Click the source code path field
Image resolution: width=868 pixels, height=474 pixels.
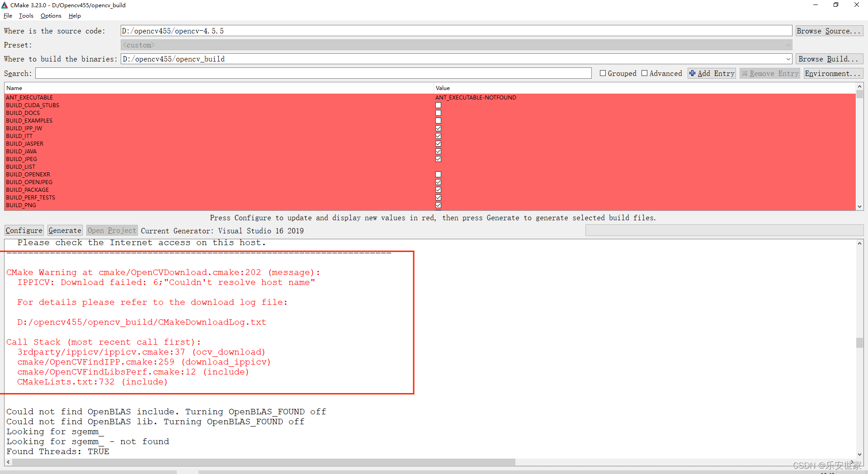[x=456, y=31]
